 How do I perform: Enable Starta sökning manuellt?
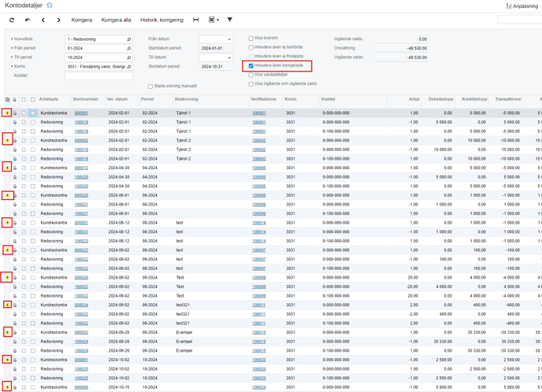pos(150,87)
